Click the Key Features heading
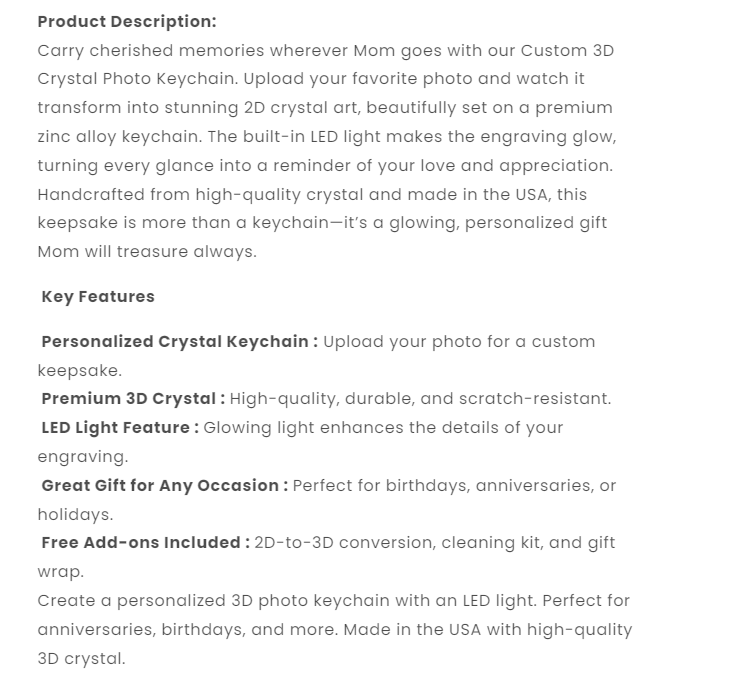Image resolution: width=742 pixels, height=687 pixels. pos(98,297)
